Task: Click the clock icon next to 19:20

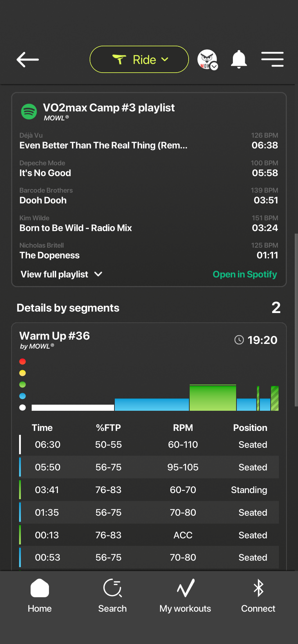Action: [x=239, y=340]
